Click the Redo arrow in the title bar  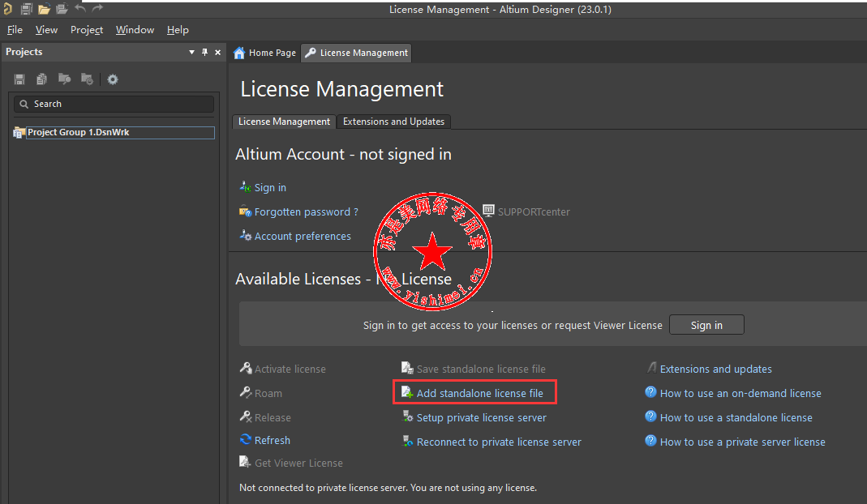(97, 8)
